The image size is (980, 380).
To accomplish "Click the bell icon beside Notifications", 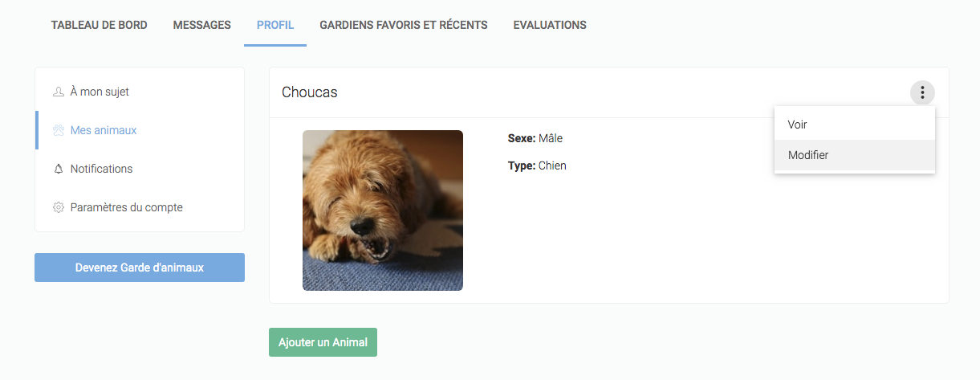I will click(58, 169).
